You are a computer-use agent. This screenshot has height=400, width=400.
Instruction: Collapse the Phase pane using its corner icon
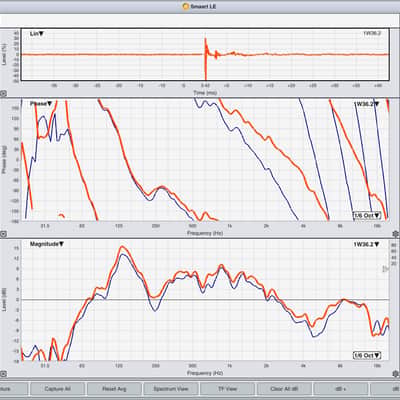coord(3,234)
